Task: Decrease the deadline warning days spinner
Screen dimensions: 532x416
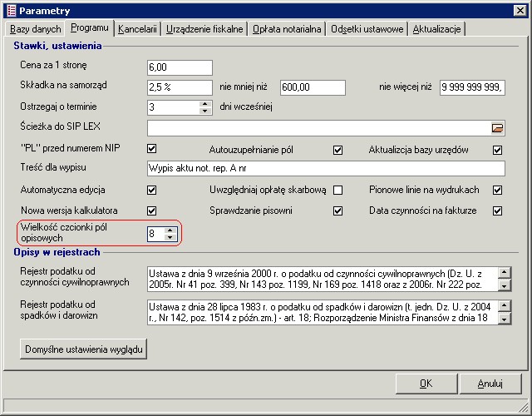Action: (205, 111)
